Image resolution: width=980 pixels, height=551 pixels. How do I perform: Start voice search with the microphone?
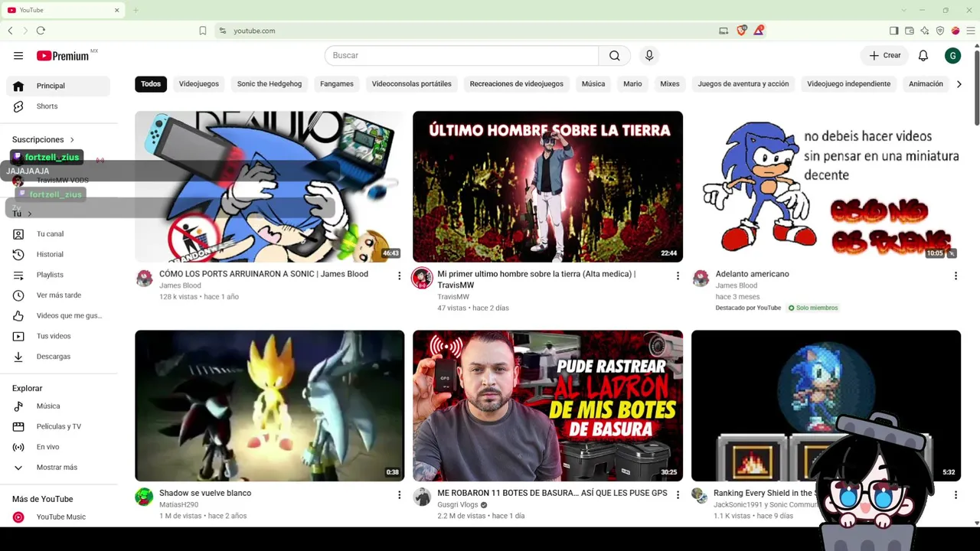click(x=649, y=56)
